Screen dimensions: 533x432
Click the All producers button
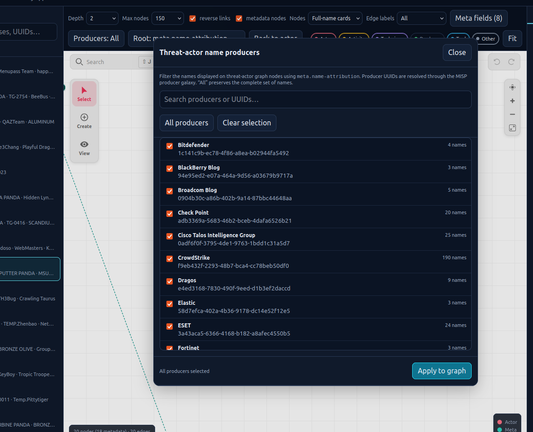[x=186, y=123]
